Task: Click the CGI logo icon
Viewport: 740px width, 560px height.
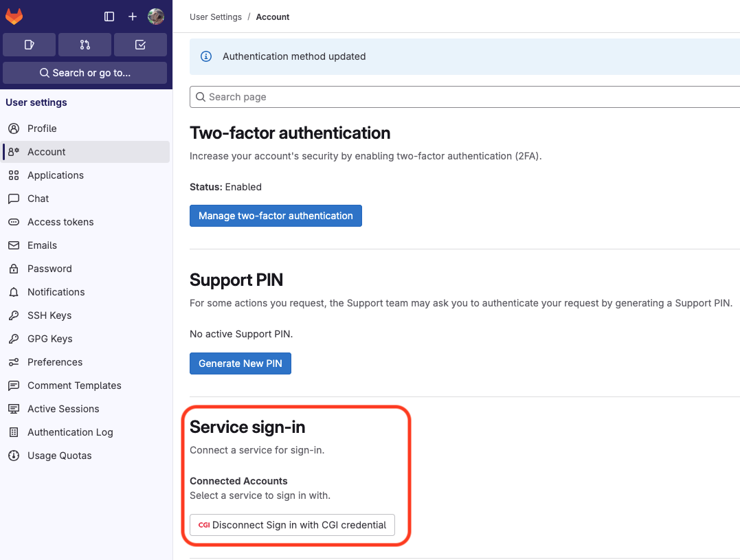Action: click(204, 525)
